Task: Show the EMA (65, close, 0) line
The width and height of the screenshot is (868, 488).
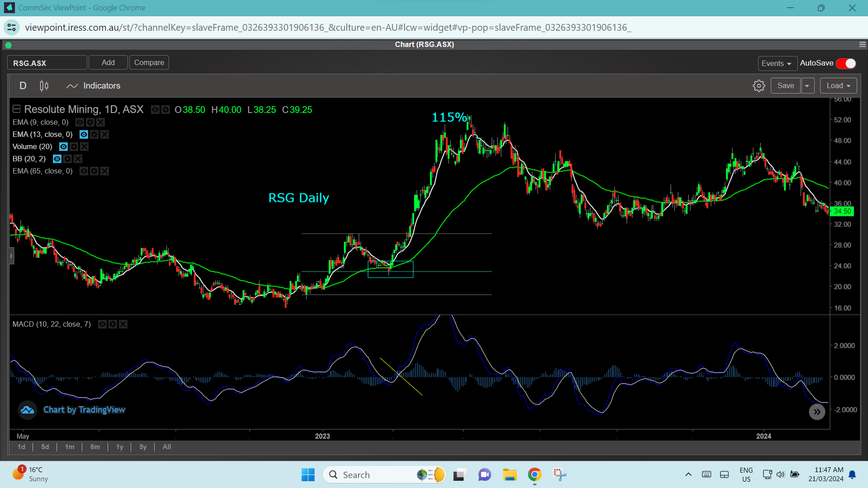Action: 84,171
